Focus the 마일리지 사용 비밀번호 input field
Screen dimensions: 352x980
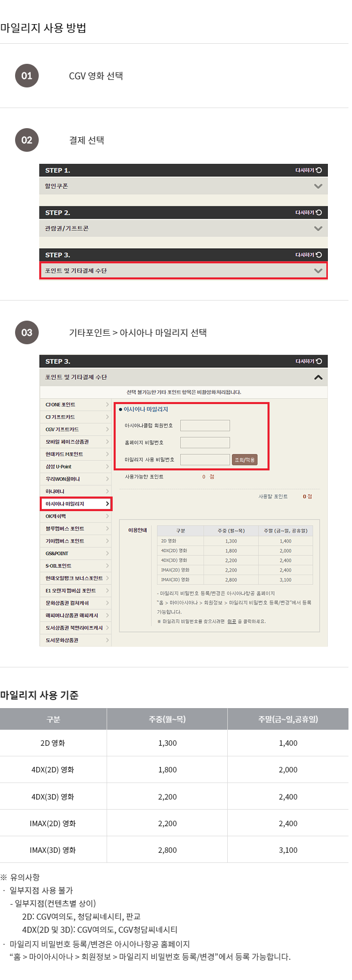coord(205,459)
